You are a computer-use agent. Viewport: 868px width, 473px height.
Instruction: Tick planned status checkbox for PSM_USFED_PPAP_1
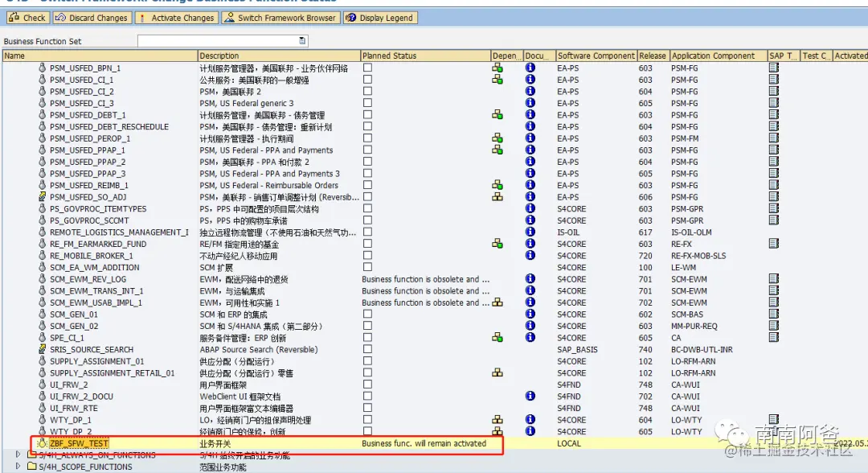[367, 150]
